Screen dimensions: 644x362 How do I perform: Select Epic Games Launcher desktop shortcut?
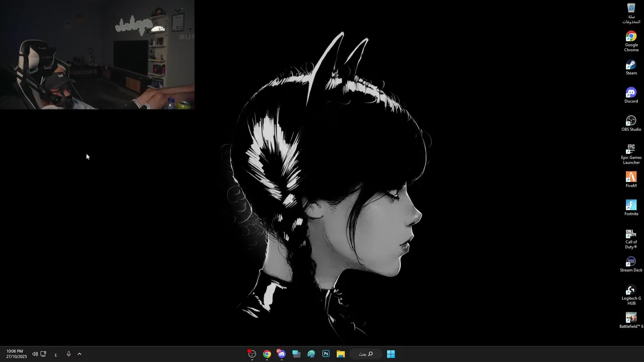631,154
